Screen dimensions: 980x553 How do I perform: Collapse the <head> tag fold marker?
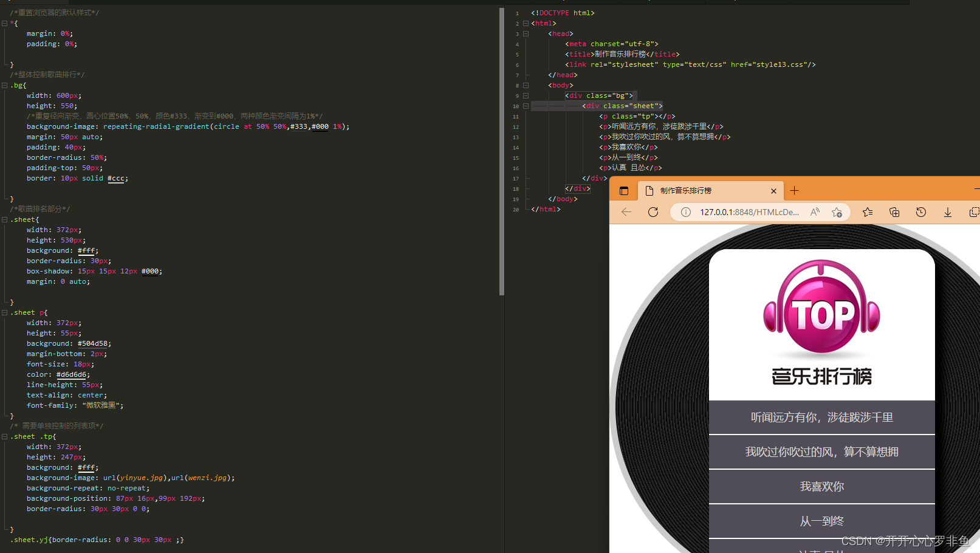(x=526, y=34)
